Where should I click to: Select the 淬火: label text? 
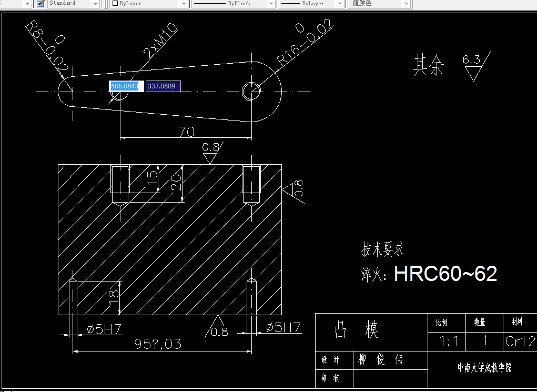(x=374, y=274)
